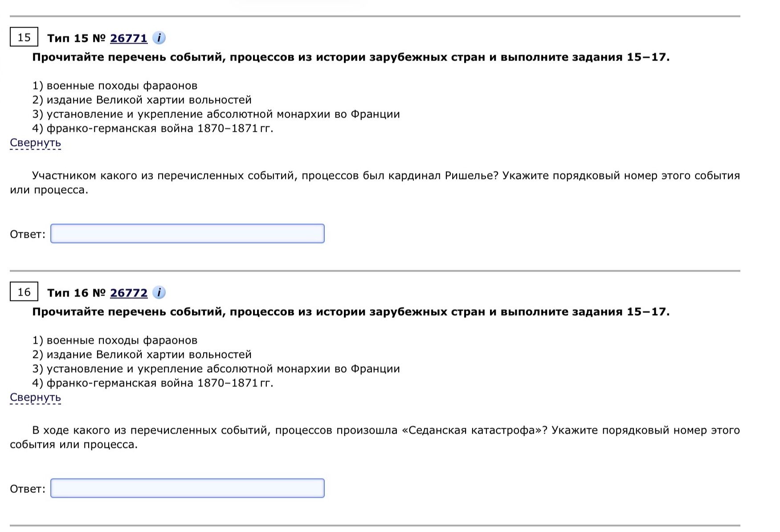Click the question about Cardinal Richelieu

point(375,183)
